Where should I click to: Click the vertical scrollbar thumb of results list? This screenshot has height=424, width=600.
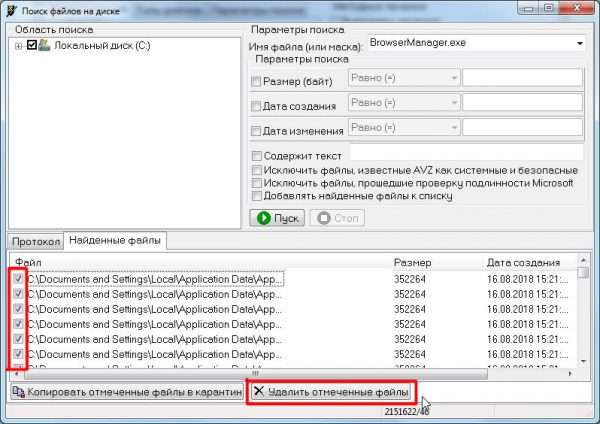[583, 272]
